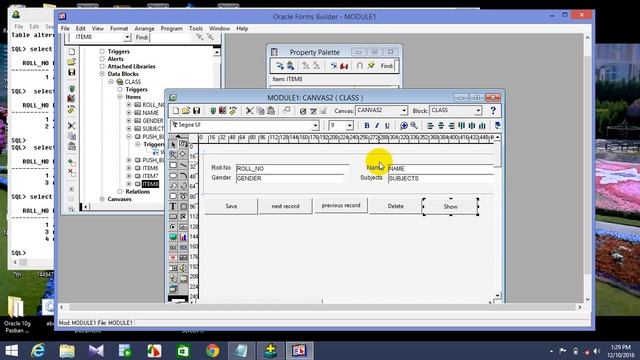This screenshot has height=360, width=640.
Task: Click the Save icon in the Object Navigator toolbar
Action: 72,73
